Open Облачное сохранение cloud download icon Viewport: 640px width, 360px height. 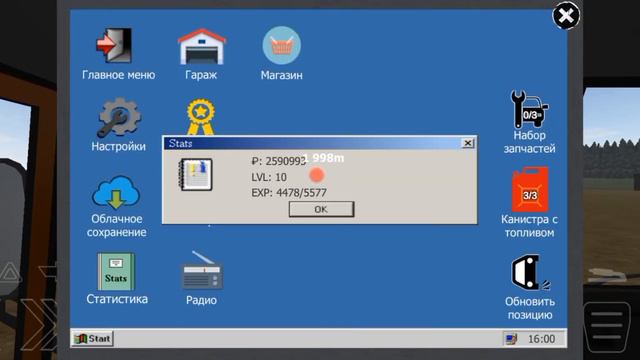coord(116,192)
